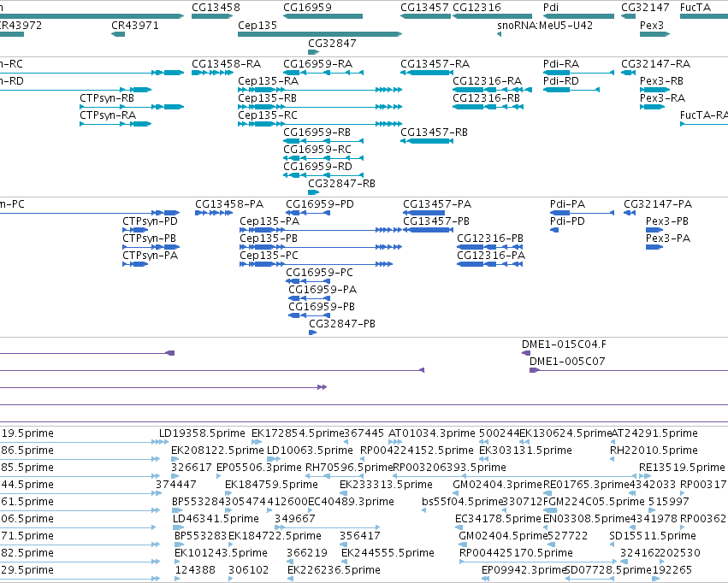Click the CTPsyn-RA transcript label
Viewport: 728px width, 583px height.
[108, 115]
